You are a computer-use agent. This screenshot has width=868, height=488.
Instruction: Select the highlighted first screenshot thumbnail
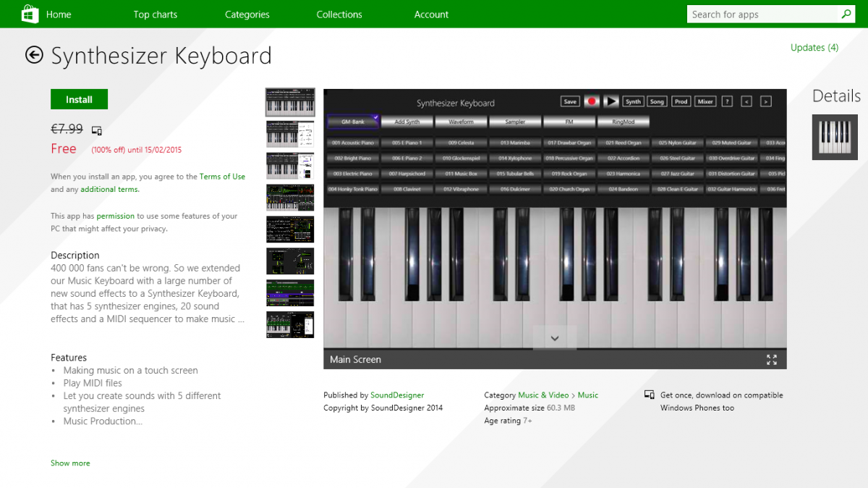click(290, 102)
